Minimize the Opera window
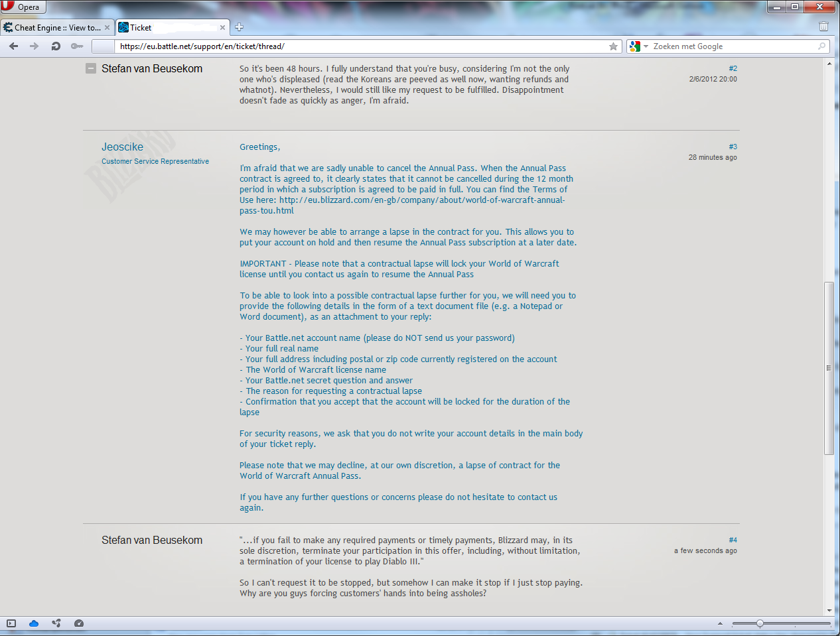 (777, 7)
